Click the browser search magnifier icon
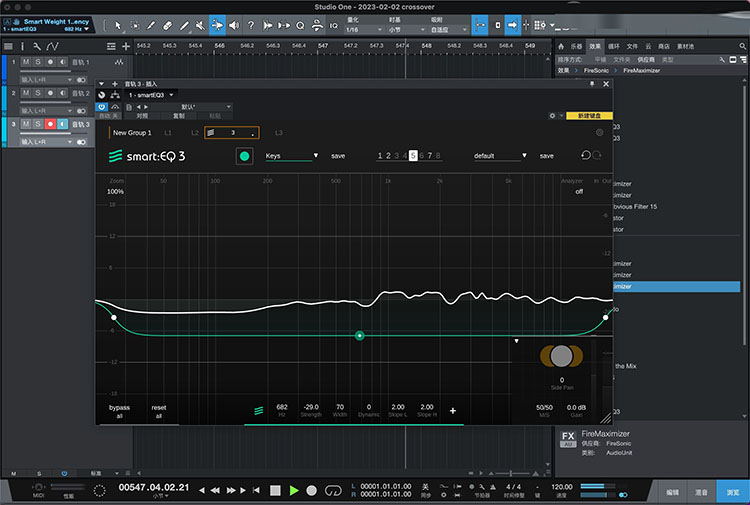750x505 pixels. click(742, 46)
